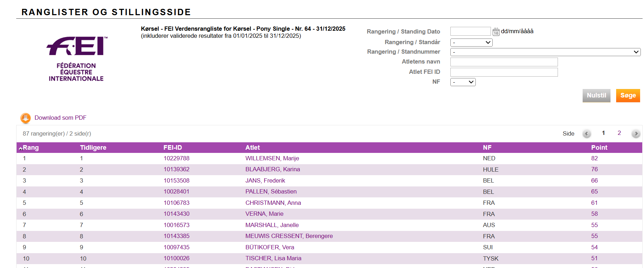Open the Download som PDF link

tap(60, 118)
